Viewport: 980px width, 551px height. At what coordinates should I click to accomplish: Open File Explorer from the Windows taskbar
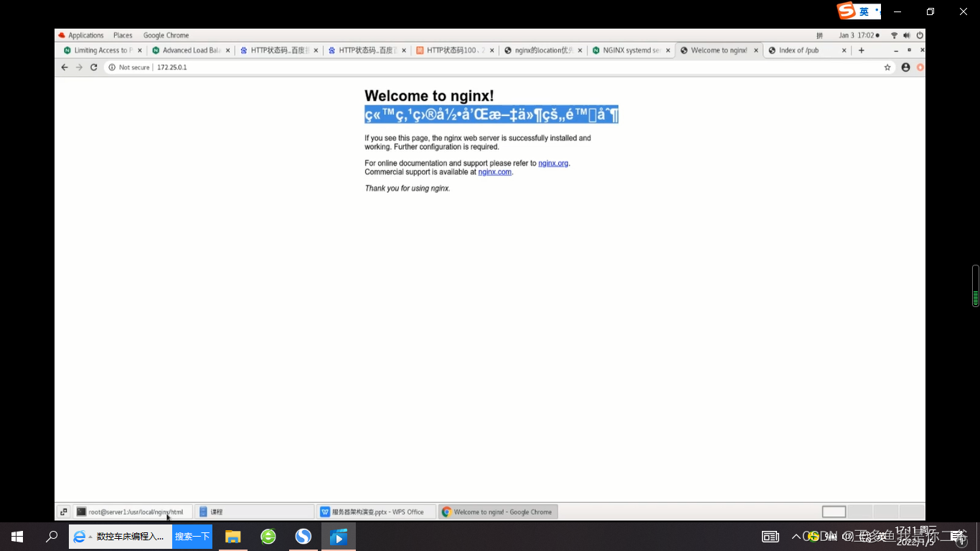click(232, 537)
